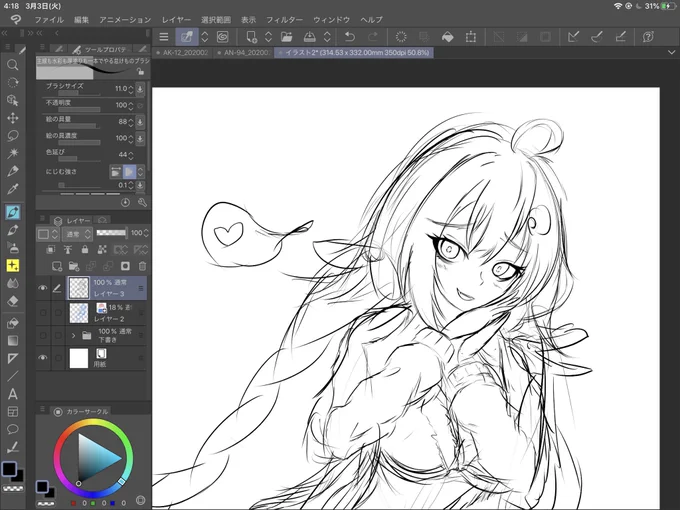Click the reset to initial settings icon in the ツールプロパティ palette
The width and height of the screenshot is (680, 510).
125,203
